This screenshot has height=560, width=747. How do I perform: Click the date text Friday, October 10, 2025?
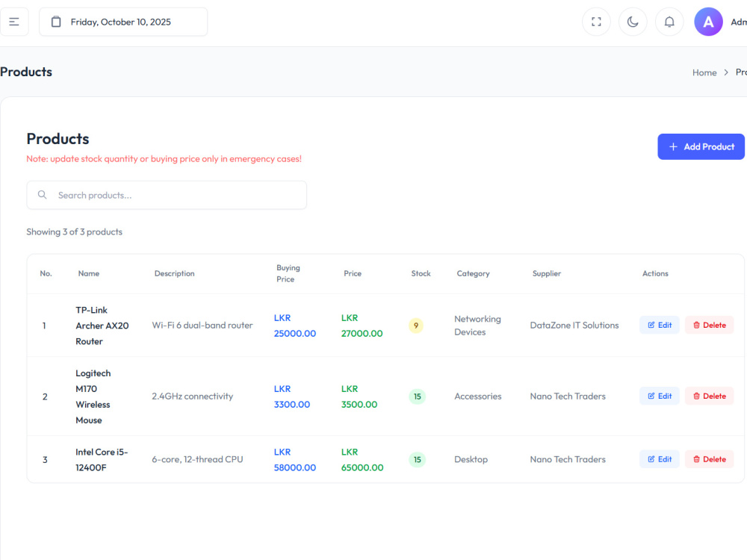[120, 22]
